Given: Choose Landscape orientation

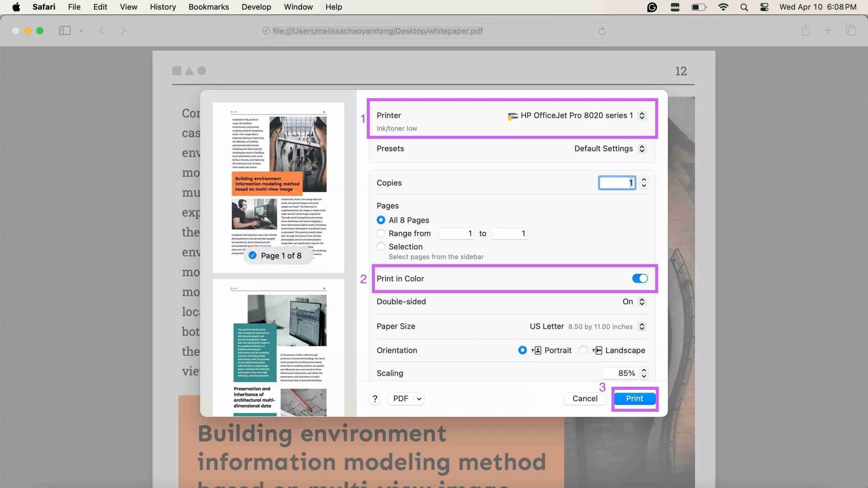Looking at the screenshot, I should (x=583, y=350).
